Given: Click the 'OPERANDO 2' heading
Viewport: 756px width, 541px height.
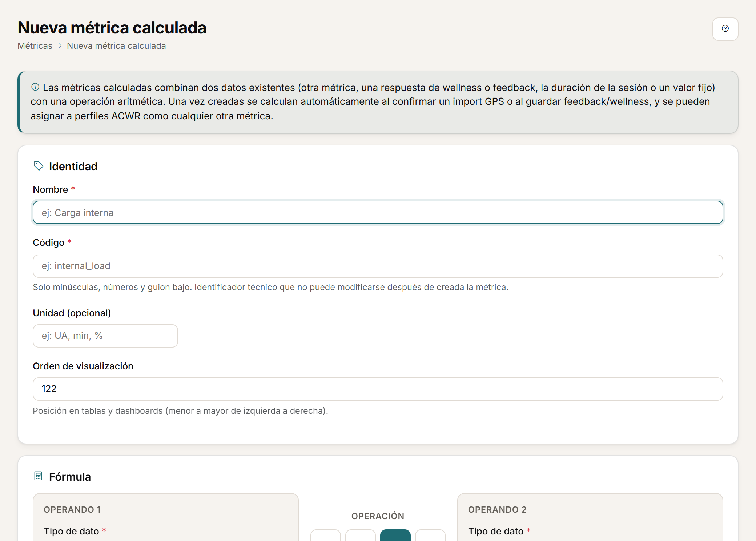Looking at the screenshot, I should pos(497,510).
